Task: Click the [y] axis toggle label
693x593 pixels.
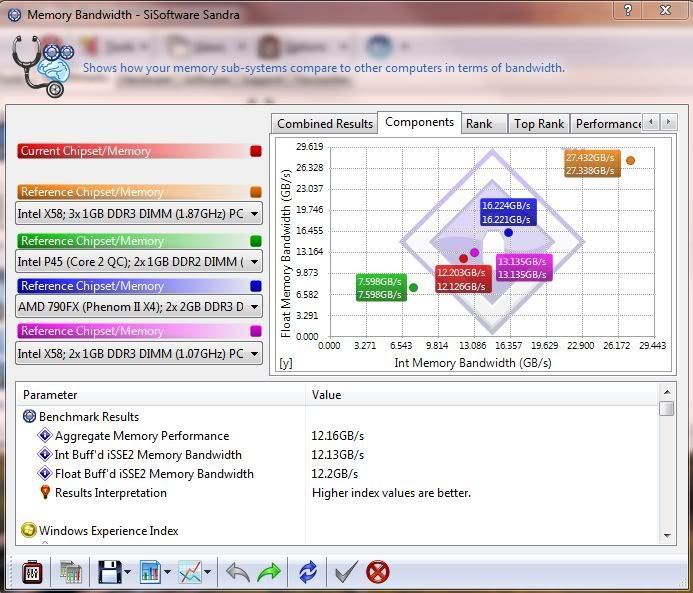Action: 286,363
